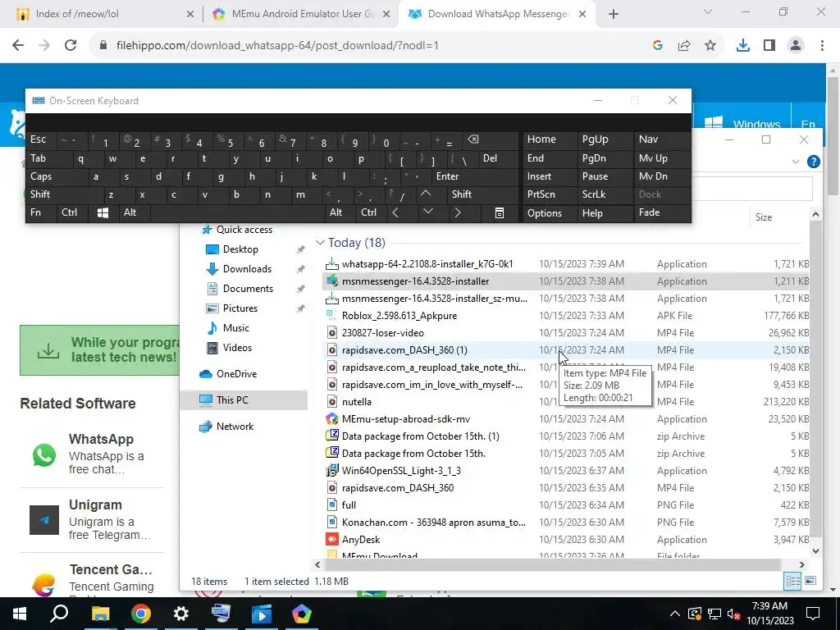Open WhatsApp link in Related Software
Viewport: 840px width, 630px height.
coord(101,440)
